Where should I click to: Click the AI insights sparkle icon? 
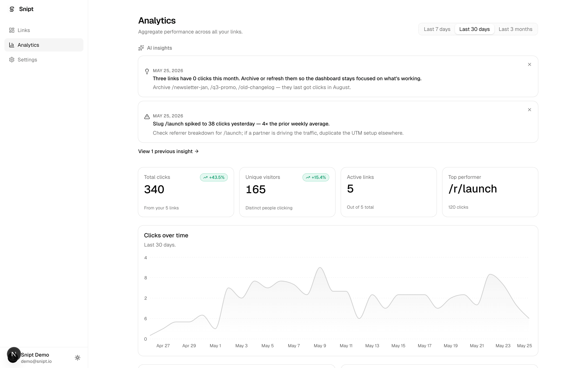click(141, 48)
